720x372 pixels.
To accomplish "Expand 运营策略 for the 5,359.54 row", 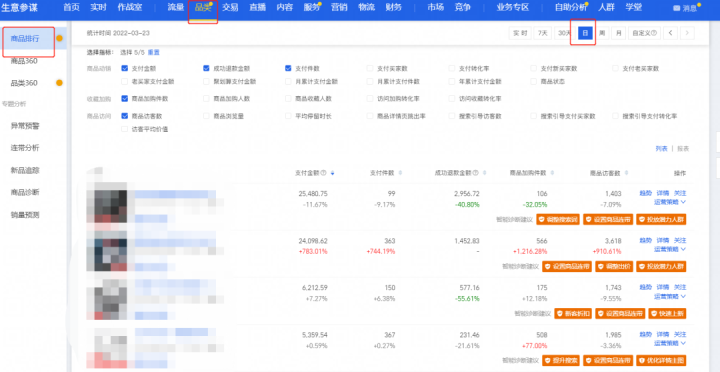I will coord(670,343).
